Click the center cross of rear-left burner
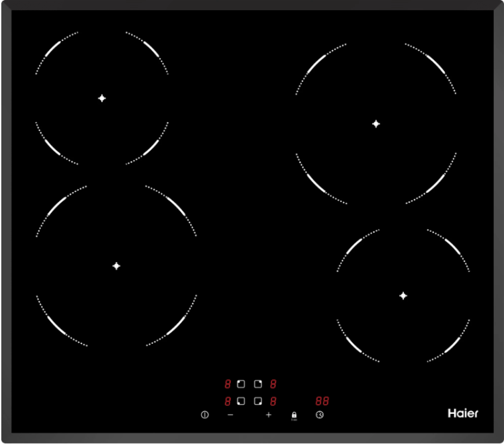 tap(102, 98)
